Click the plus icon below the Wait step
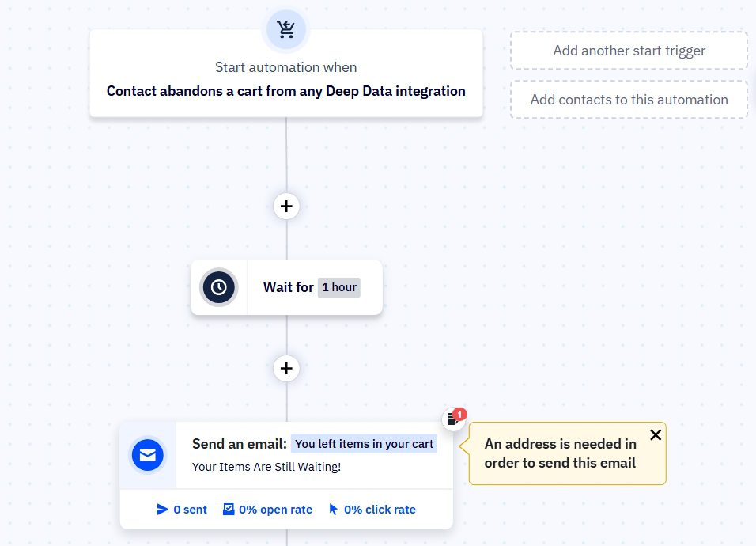This screenshot has width=756, height=546. pyautogui.click(x=285, y=368)
